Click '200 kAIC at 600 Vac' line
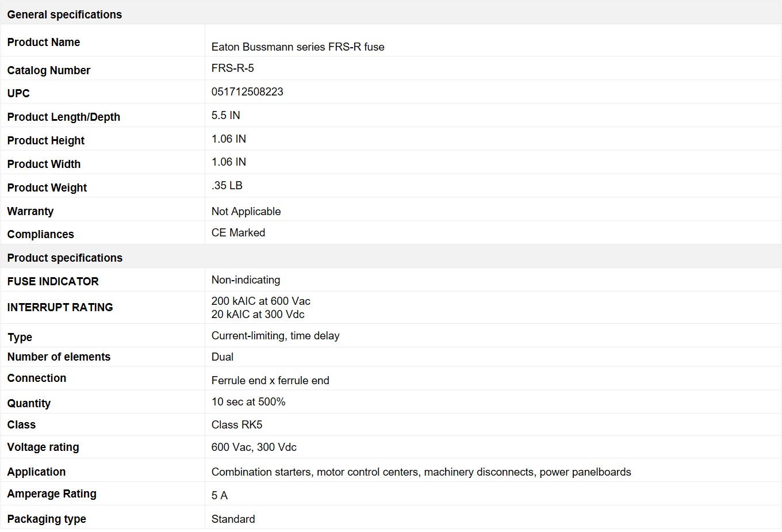This screenshot has height=532, width=782. [x=260, y=301]
